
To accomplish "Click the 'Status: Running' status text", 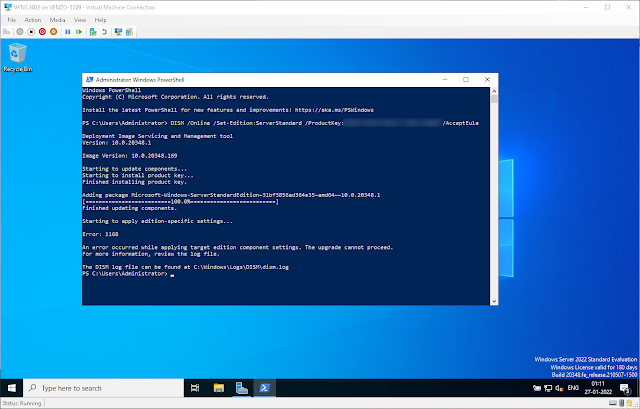I will [x=22, y=403].
